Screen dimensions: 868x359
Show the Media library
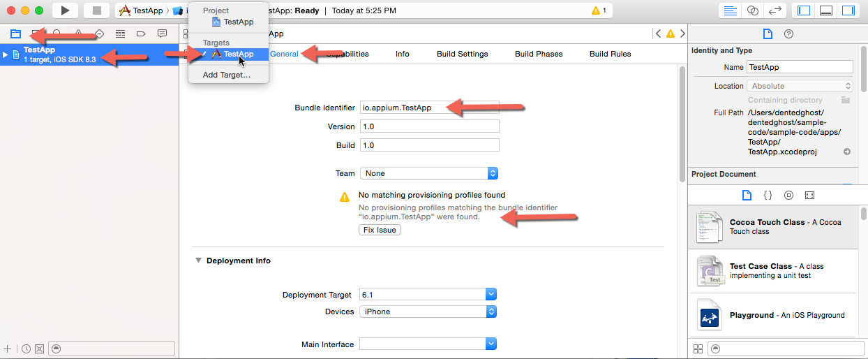click(x=809, y=195)
